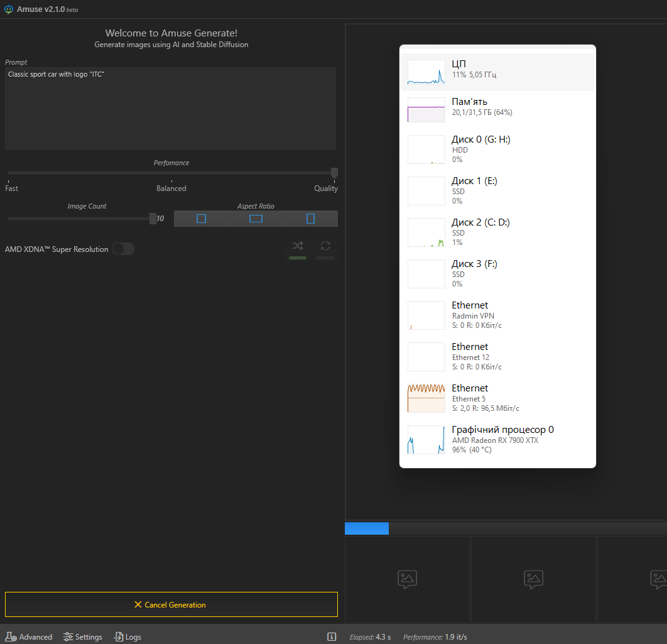Select the square aspect ratio icon

pyautogui.click(x=201, y=218)
